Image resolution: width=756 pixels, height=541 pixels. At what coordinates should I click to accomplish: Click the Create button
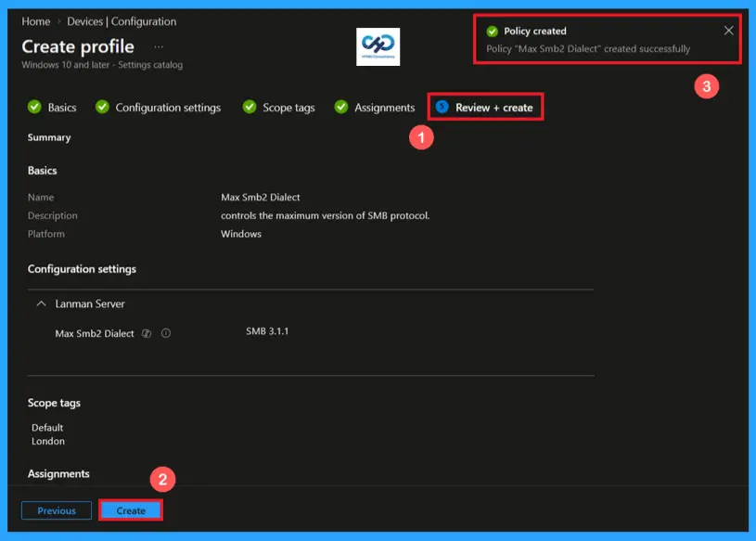pyautogui.click(x=131, y=510)
